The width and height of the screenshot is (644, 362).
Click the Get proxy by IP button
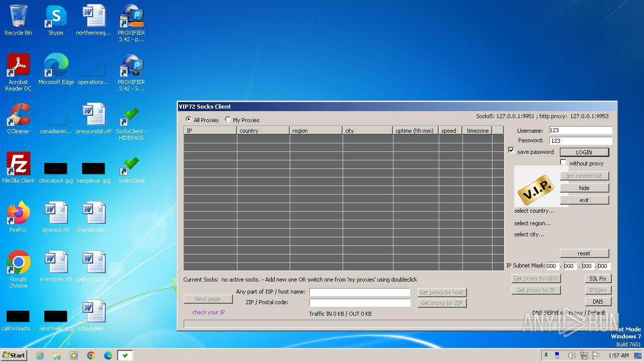[535, 290]
